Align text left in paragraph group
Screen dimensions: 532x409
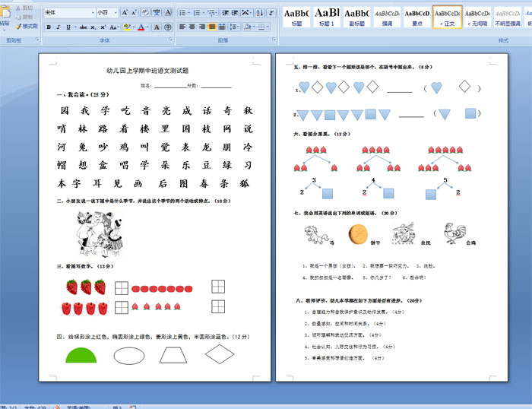182,27
